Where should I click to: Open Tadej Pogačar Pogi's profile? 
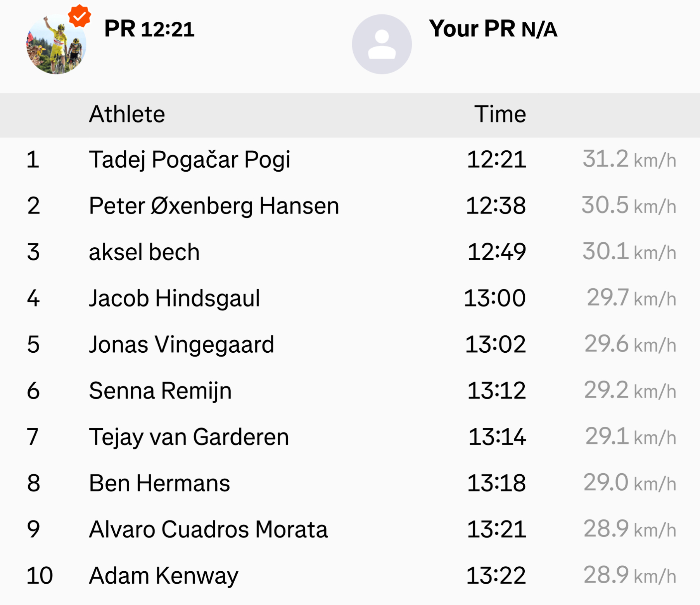[189, 159]
